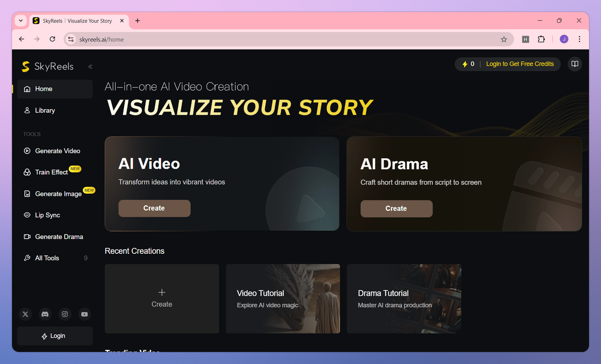Image resolution: width=601 pixels, height=364 pixels.
Task: Open SkyReels X (Twitter) page
Action: pos(26,314)
